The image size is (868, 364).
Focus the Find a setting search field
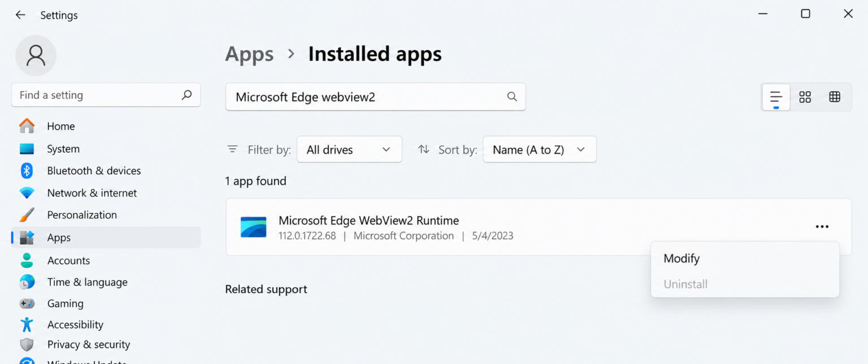click(x=106, y=95)
